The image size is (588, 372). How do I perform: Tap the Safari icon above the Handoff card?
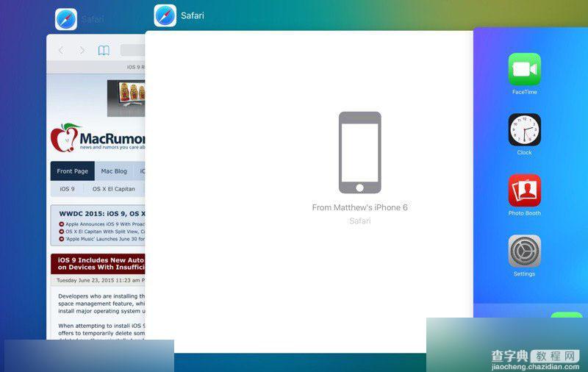click(165, 15)
